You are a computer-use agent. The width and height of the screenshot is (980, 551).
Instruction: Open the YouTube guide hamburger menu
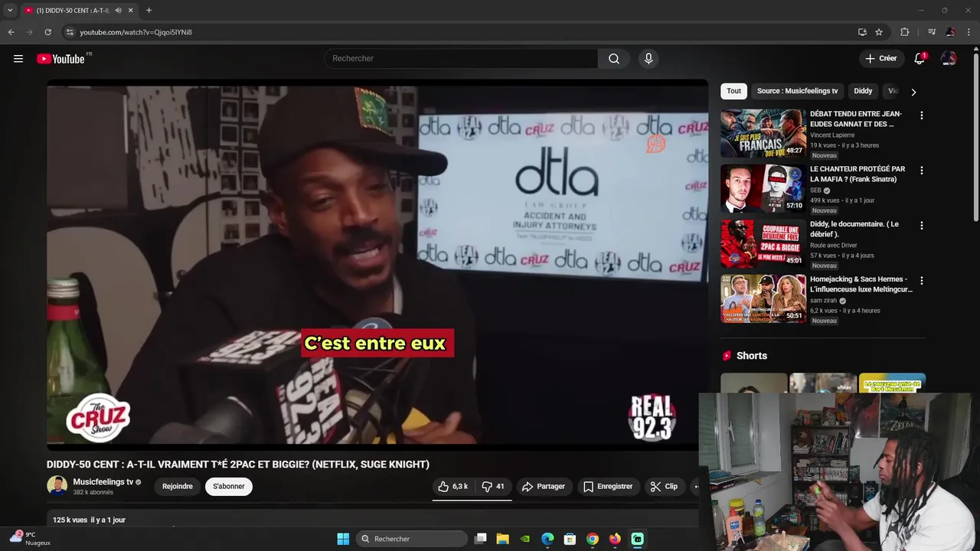pos(18,59)
